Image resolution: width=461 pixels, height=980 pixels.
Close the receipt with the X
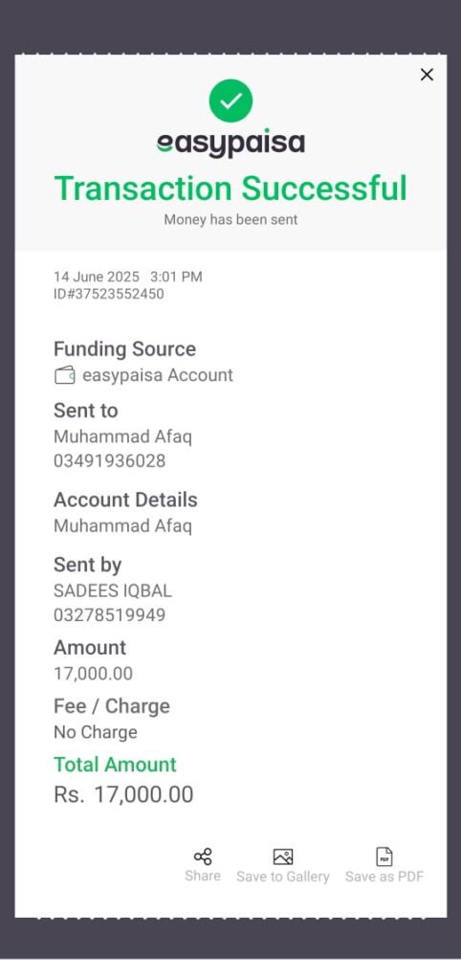[x=427, y=75]
